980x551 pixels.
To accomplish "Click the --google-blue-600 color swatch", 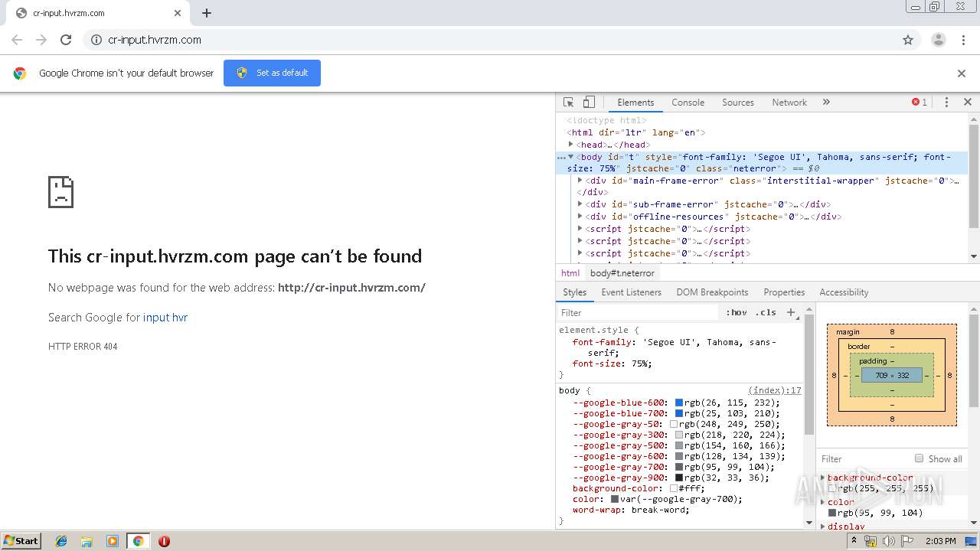I will pyautogui.click(x=679, y=403).
